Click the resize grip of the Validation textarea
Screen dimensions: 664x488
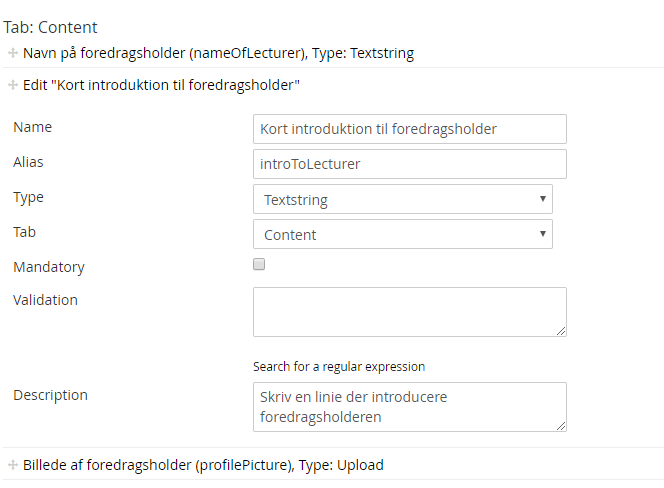pos(561,331)
